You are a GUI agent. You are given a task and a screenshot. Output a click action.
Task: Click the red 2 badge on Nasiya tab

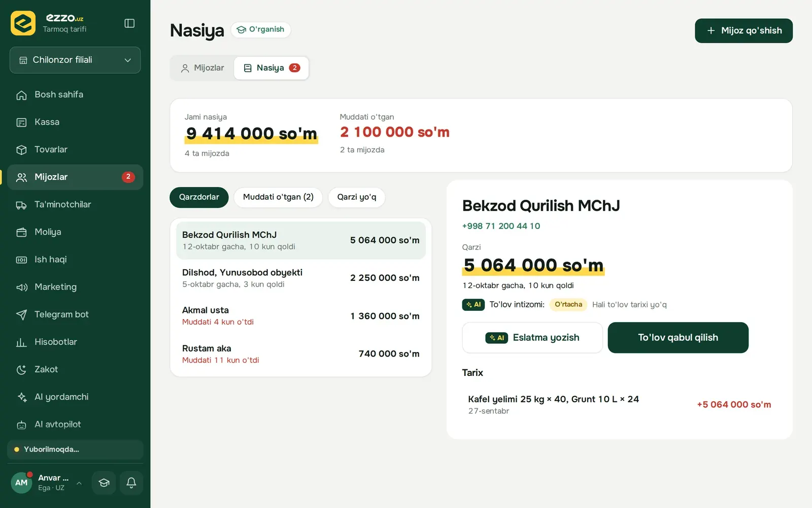click(x=294, y=68)
